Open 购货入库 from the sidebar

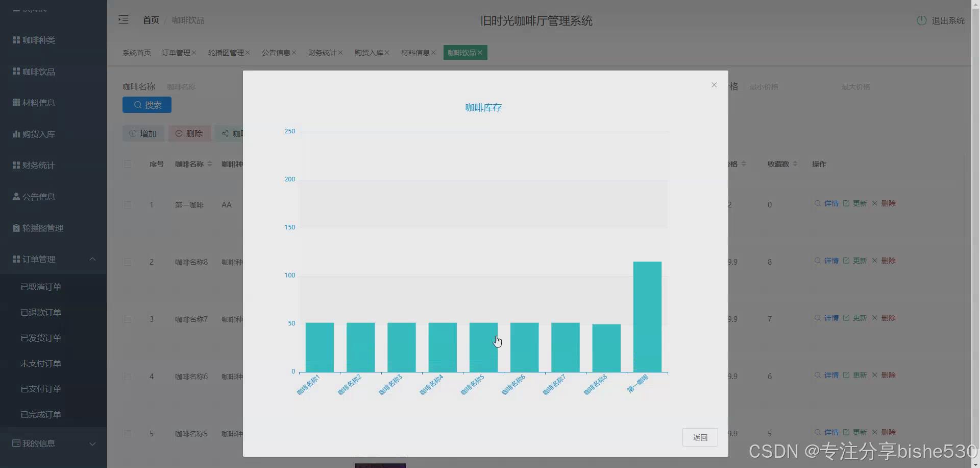(16, 134)
